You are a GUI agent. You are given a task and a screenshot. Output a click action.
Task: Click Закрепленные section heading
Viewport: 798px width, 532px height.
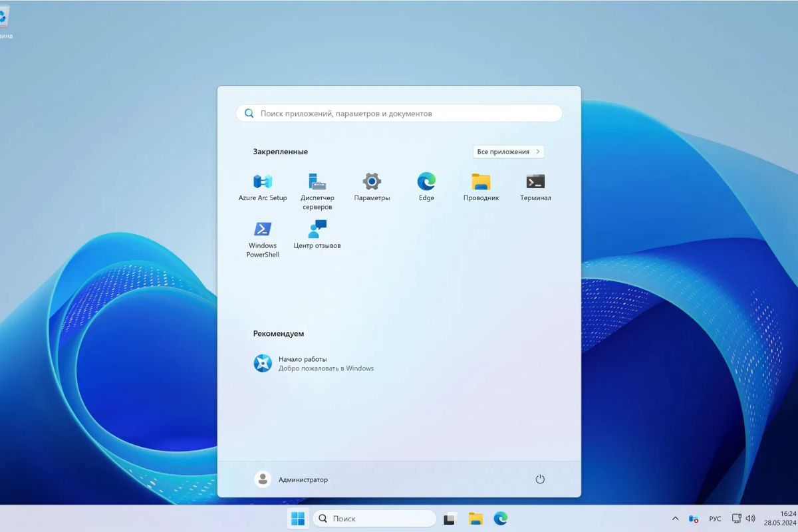pos(280,152)
